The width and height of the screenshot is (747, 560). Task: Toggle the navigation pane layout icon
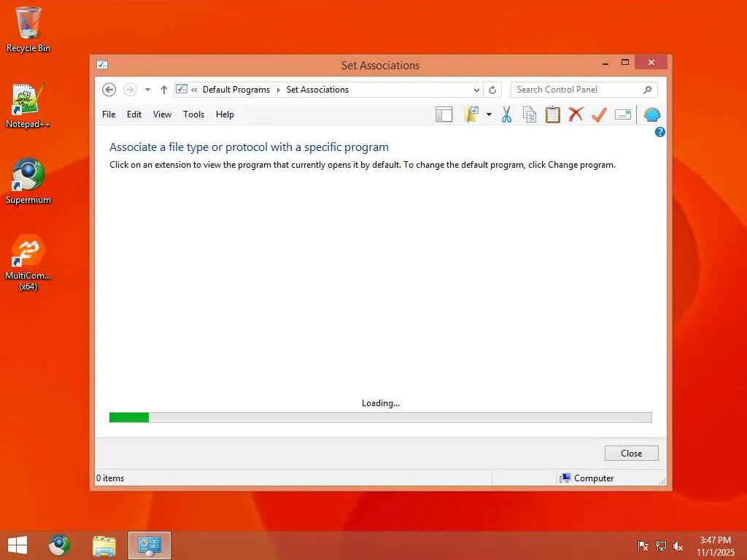coord(444,114)
